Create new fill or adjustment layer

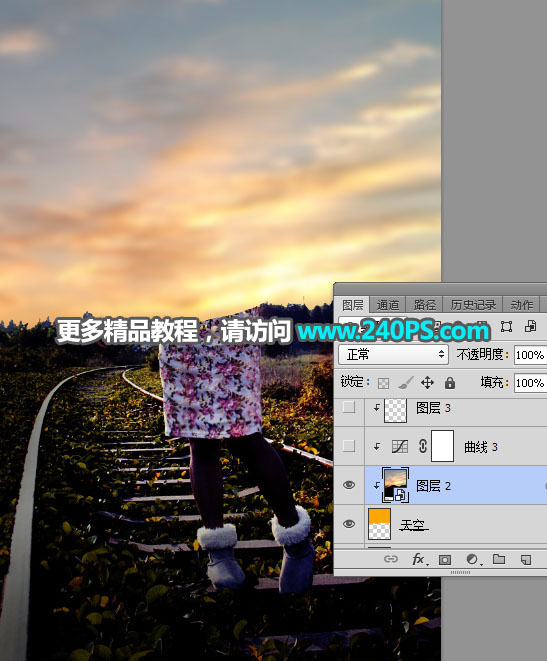pyautogui.click(x=474, y=559)
